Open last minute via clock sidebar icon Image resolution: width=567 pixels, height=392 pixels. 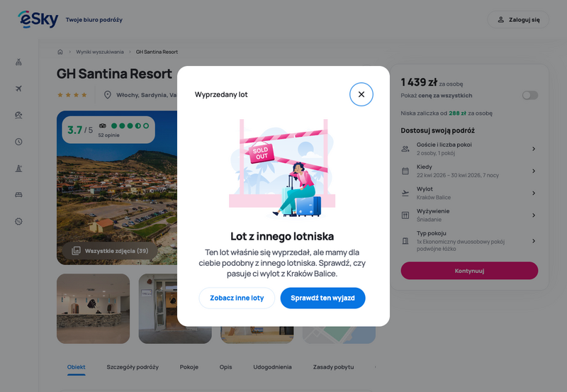19,142
